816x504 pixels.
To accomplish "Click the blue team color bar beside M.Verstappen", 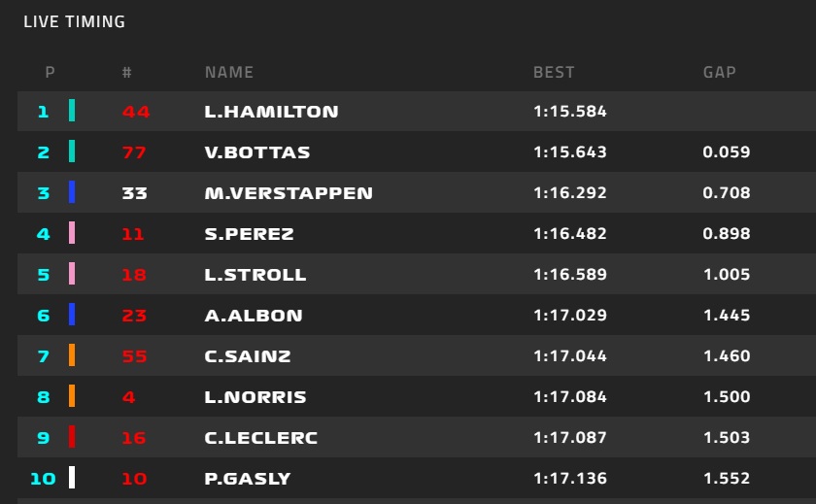I will point(72,193).
